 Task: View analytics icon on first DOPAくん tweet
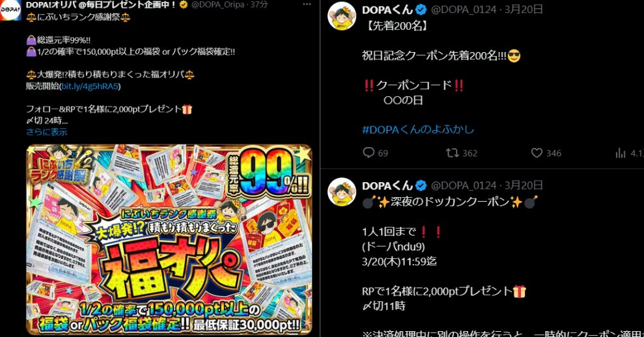pyautogui.click(x=620, y=153)
